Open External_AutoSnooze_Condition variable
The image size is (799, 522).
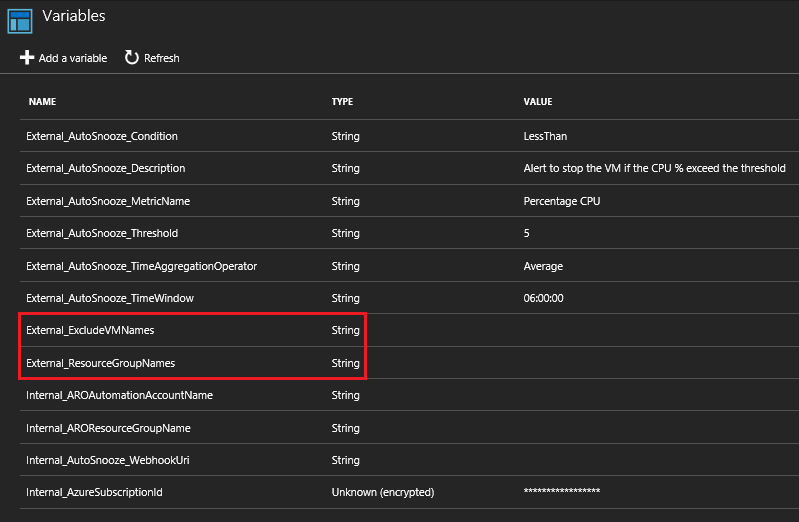point(102,136)
